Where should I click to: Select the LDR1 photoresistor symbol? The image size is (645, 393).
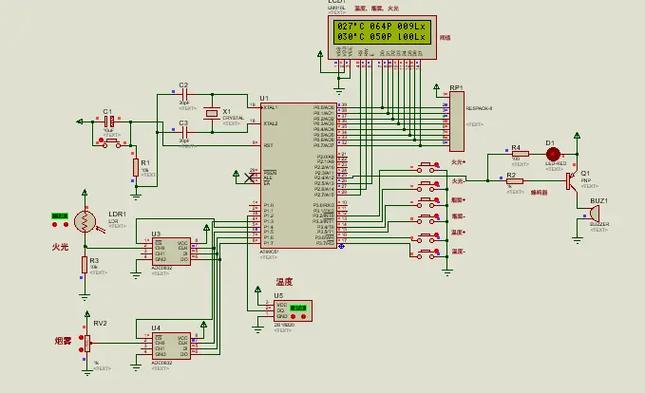point(85,222)
